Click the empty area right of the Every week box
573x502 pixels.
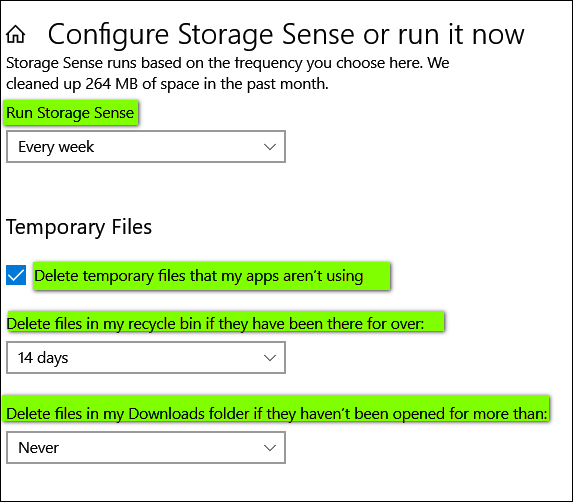[x=428, y=147]
